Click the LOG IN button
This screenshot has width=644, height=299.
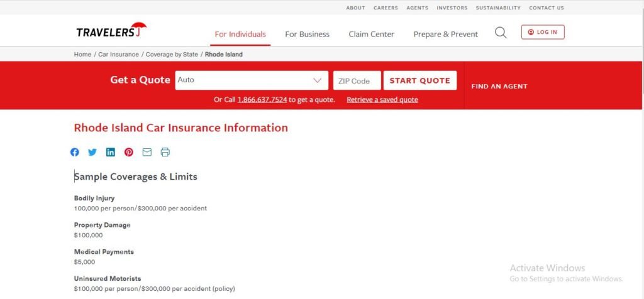point(543,32)
